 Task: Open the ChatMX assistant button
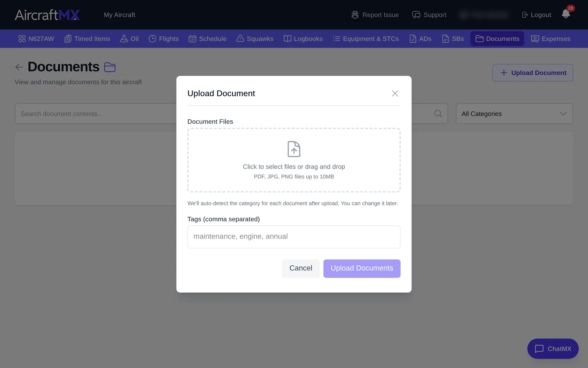click(x=553, y=348)
